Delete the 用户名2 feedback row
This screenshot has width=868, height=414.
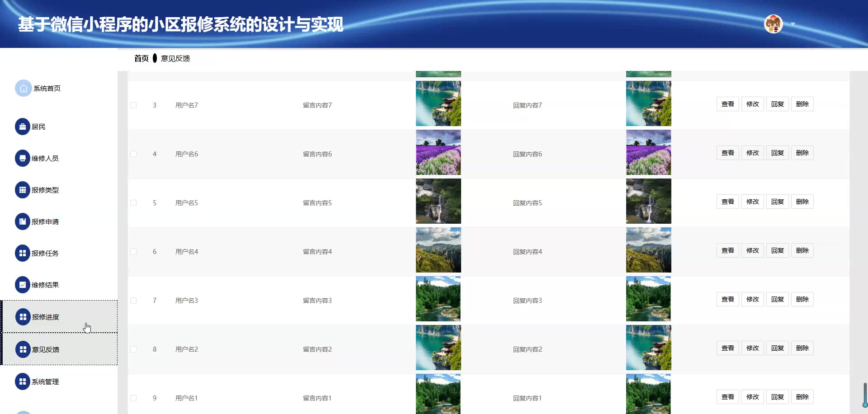802,348
